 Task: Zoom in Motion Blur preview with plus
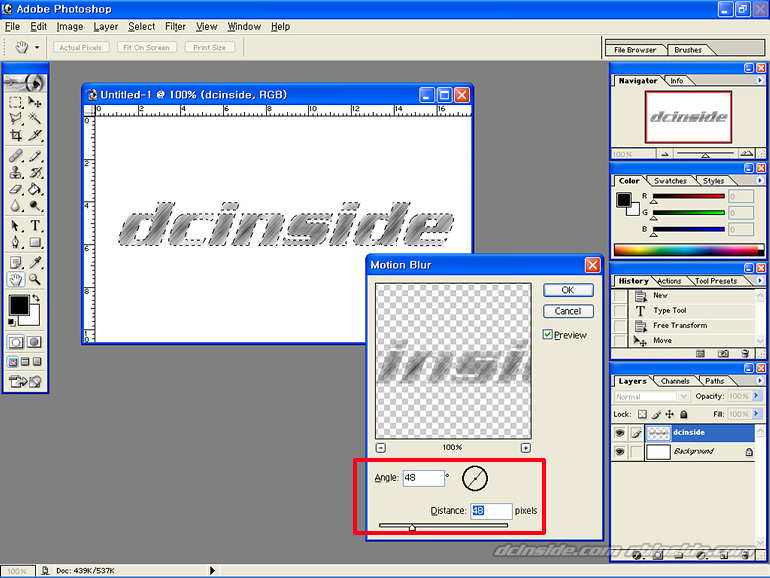(x=525, y=447)
